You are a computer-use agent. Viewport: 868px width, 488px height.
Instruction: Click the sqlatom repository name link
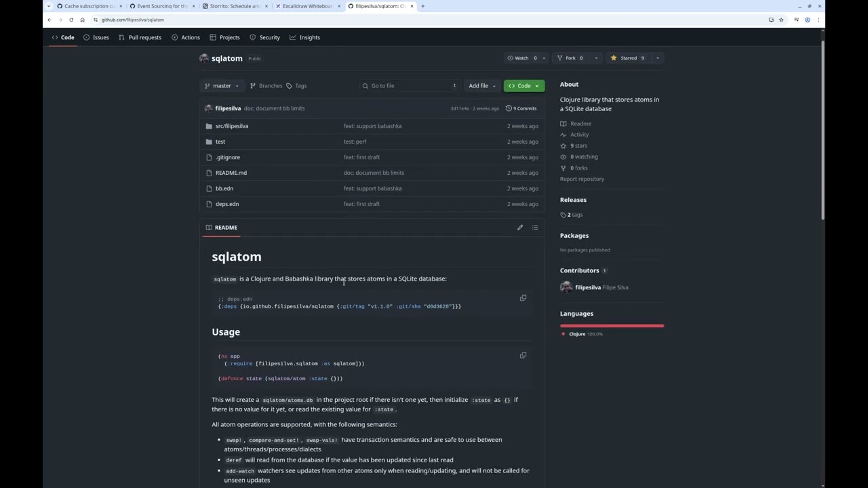(226, 58)
